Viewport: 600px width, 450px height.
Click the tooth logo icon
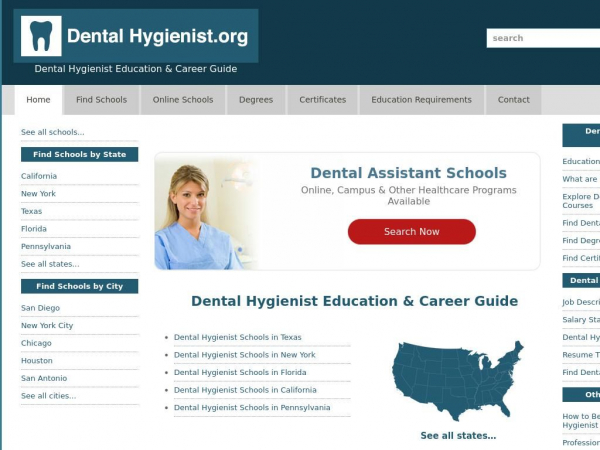[x=41, y=36]
